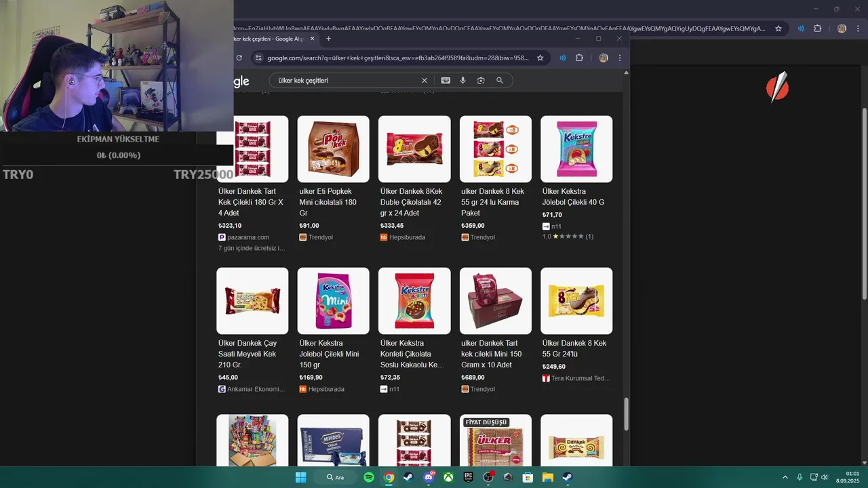Select yellow 8 Kek 24'lü thumbnail
This screenshot has height=488, width=868.
coord(576,300)
